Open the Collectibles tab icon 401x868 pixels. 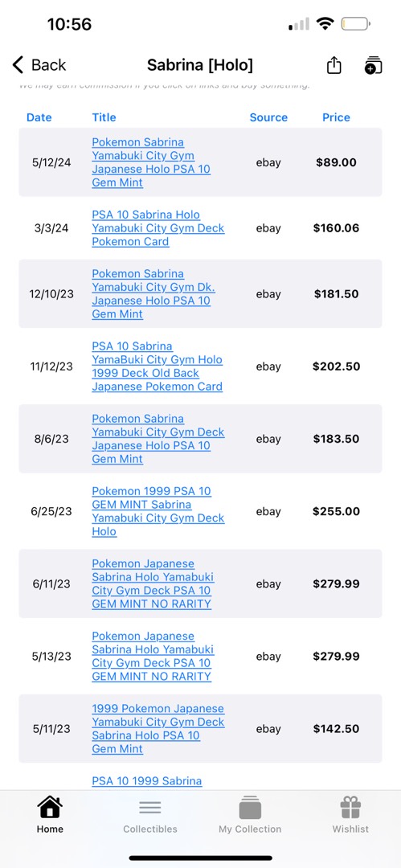point(150,807)
